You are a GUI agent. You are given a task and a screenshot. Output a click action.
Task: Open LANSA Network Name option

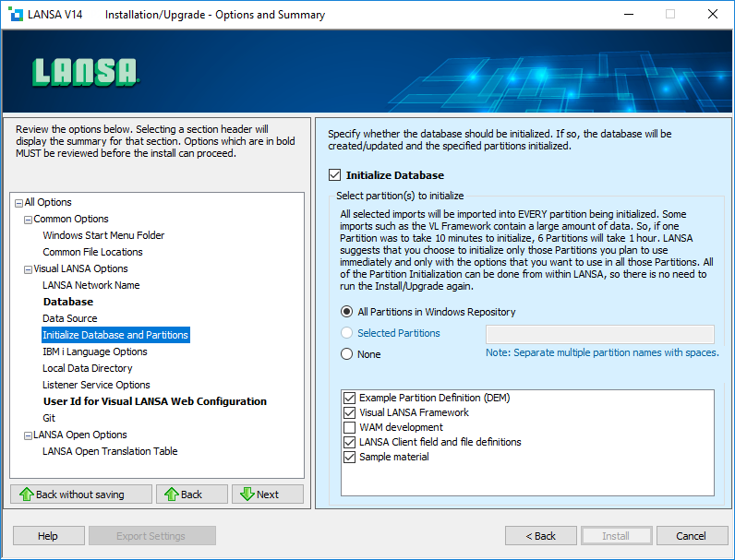pos(91,285)
